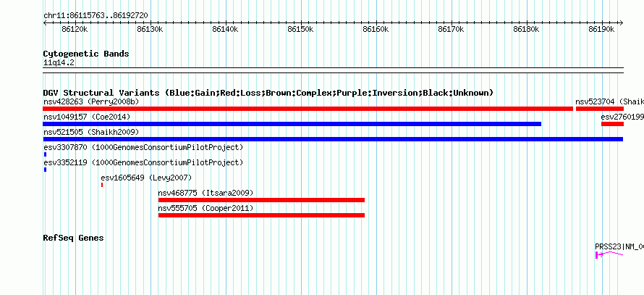Open the nsv521505 (Shaikh2009) label
Screen dimensions: 644x295
91,132
